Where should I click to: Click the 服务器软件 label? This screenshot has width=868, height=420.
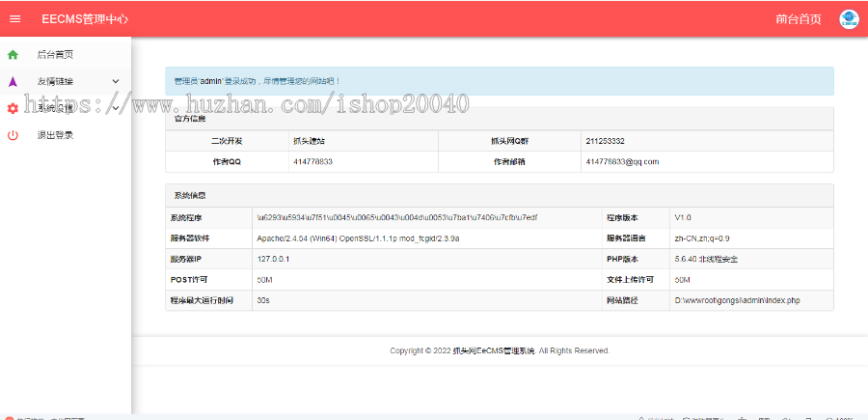[190, 238]
